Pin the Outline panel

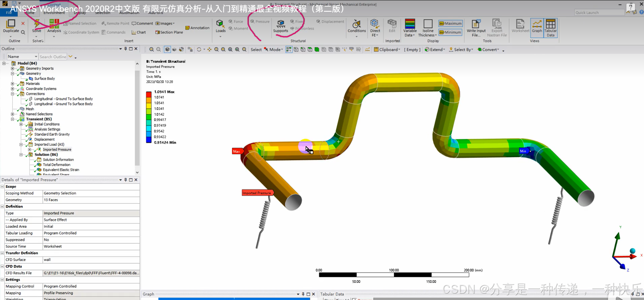pyautogui.click(x=125, y=49)
